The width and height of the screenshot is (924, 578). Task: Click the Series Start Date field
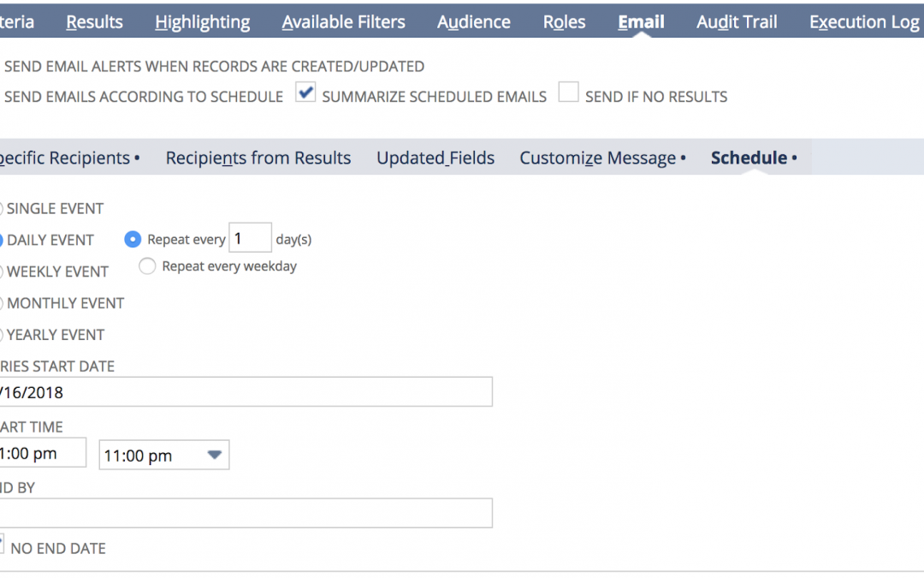pos(246,391)
